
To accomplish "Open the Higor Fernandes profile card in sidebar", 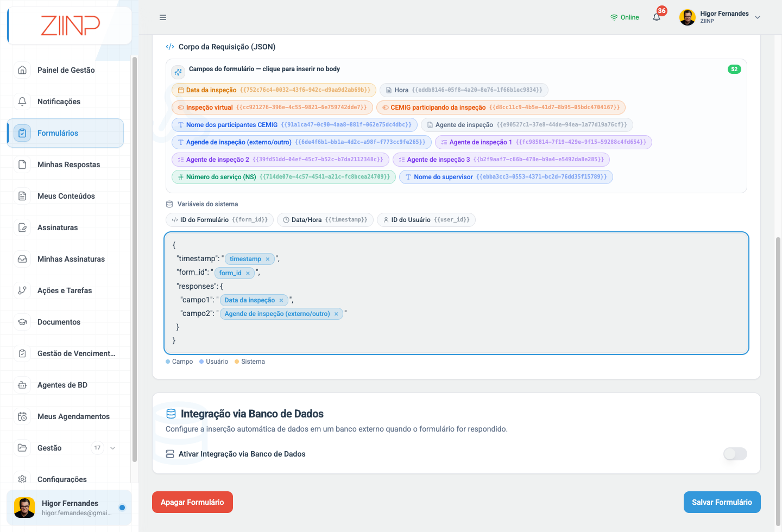I will [69, 508].
